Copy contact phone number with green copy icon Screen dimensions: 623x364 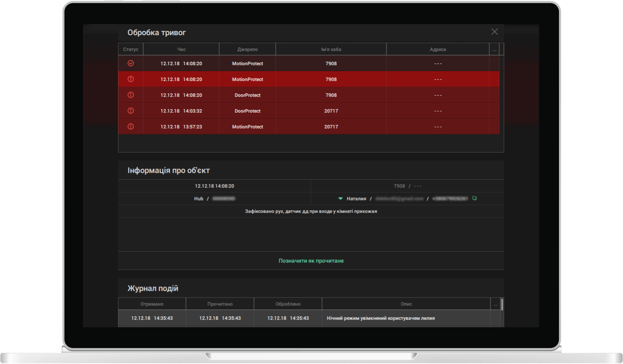click(x=474, y=198)
